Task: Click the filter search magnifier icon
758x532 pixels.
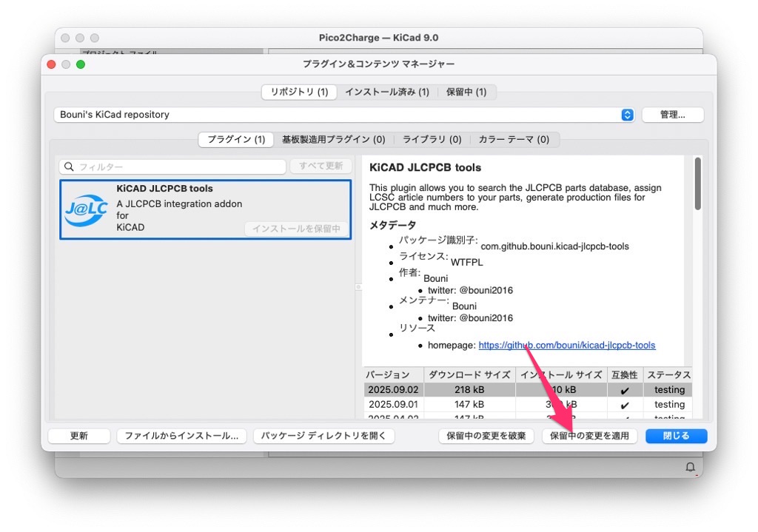Action: (69, 167)
